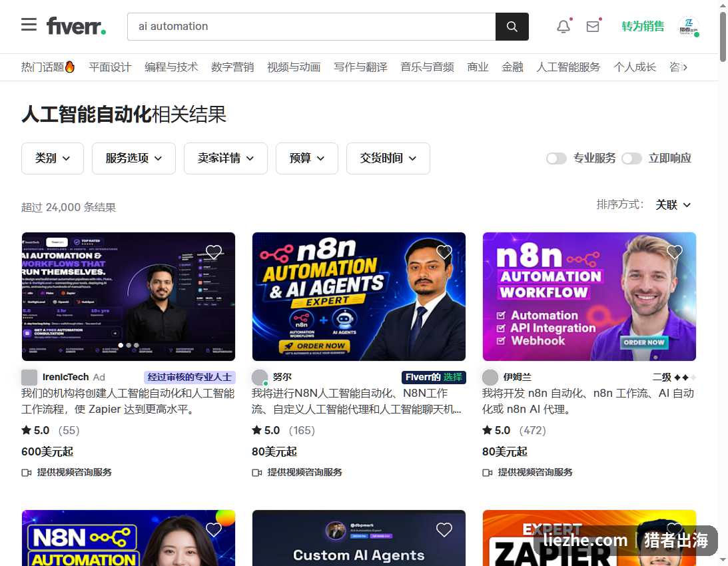Click the search magnifier button

[x=512, y=27]
